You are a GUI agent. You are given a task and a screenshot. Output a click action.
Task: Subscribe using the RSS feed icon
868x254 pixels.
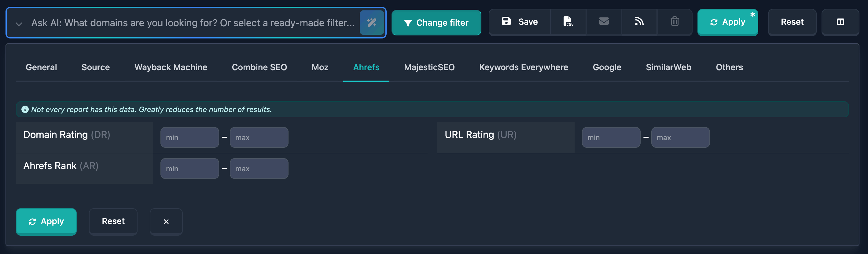639,22
